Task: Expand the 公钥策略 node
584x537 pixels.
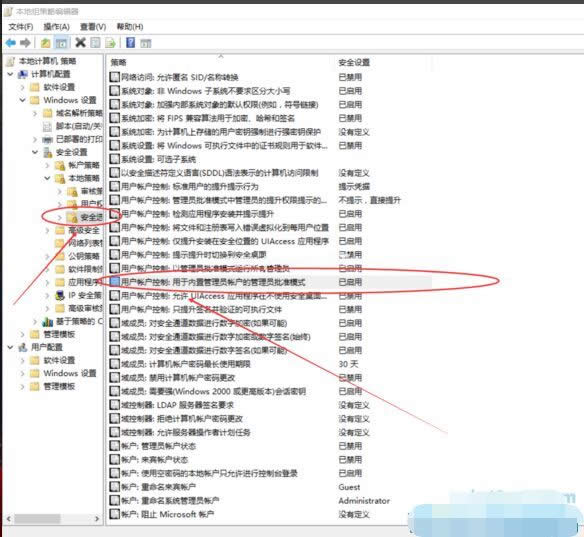Action: coord(47,257)
